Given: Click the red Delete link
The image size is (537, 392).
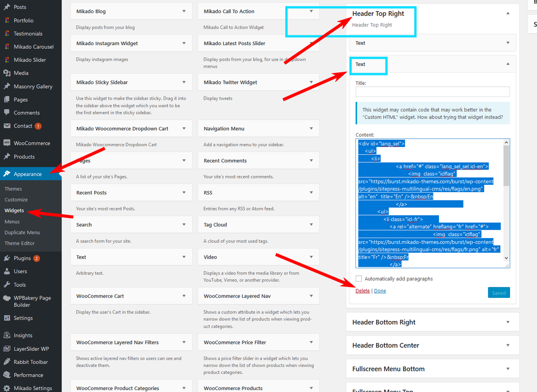Looking at the screenshot, I should [363, 291].
